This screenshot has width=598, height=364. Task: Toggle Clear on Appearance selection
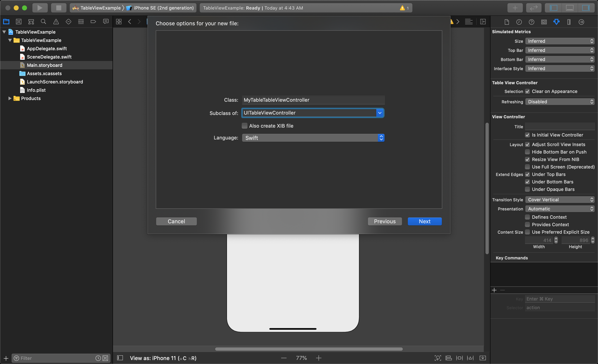527,92
